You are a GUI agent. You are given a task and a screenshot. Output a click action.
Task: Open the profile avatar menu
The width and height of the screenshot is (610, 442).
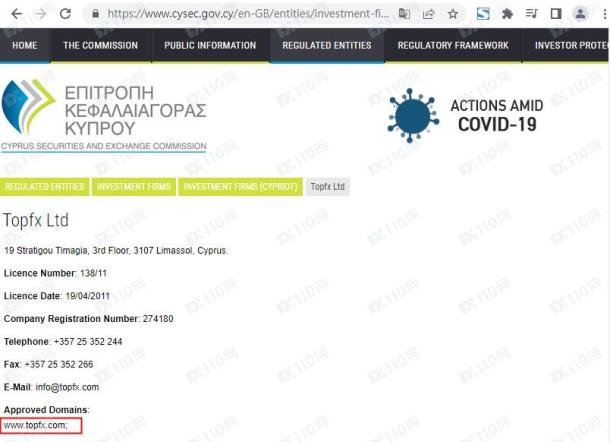[580, 14]
